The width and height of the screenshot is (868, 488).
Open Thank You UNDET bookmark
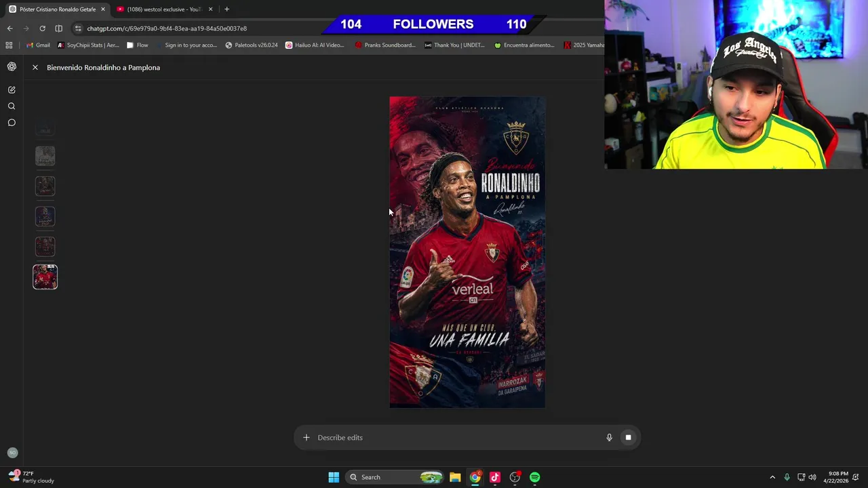click(454, 45)
